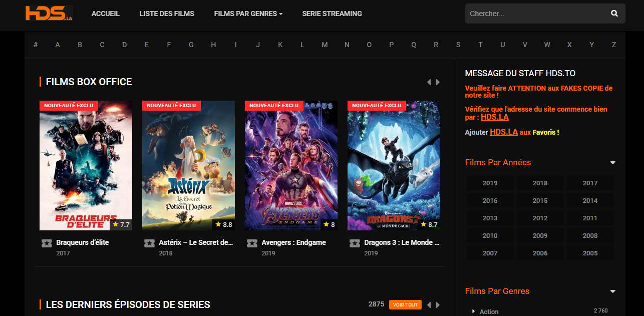
Task: Select year 2012 films
Action: click(540, 218)
